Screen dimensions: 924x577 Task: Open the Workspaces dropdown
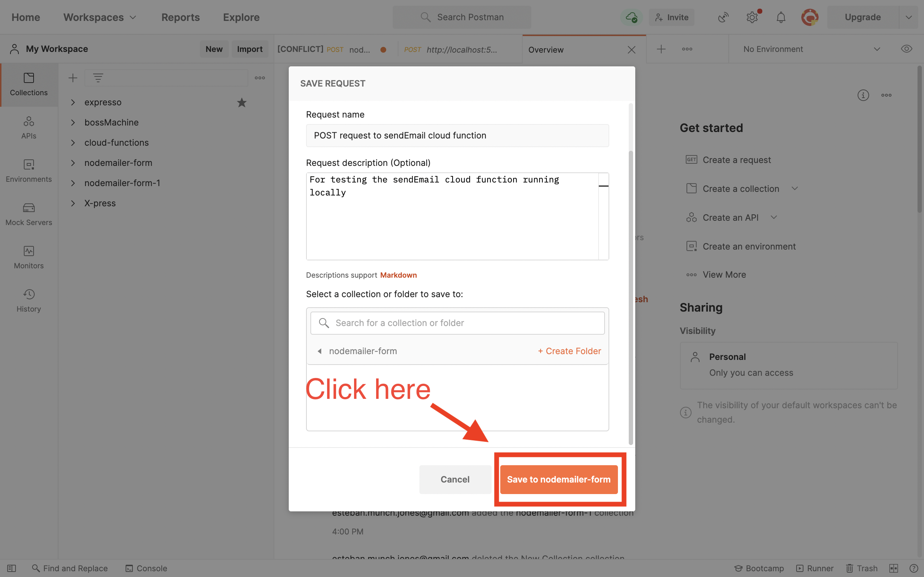click(99, 17)
